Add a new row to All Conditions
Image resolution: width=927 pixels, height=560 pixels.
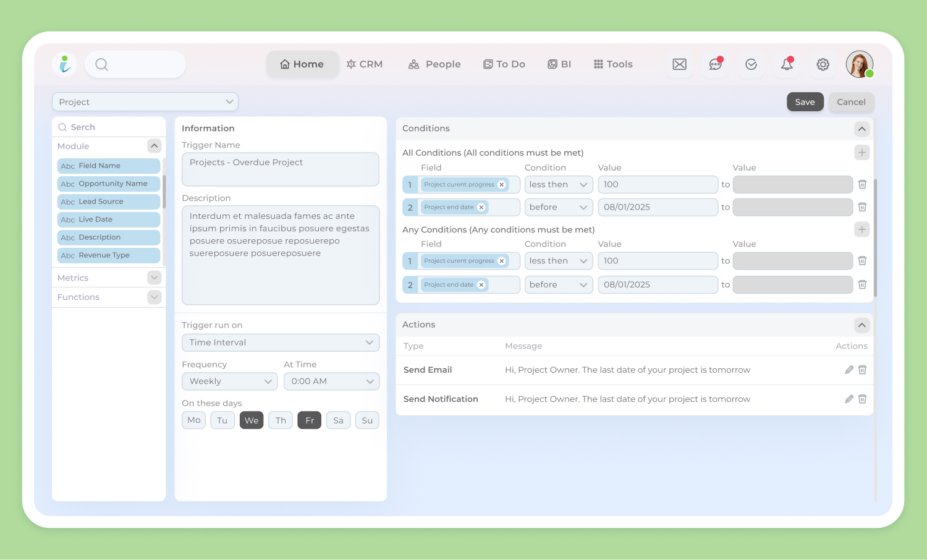tap(861, 153)
